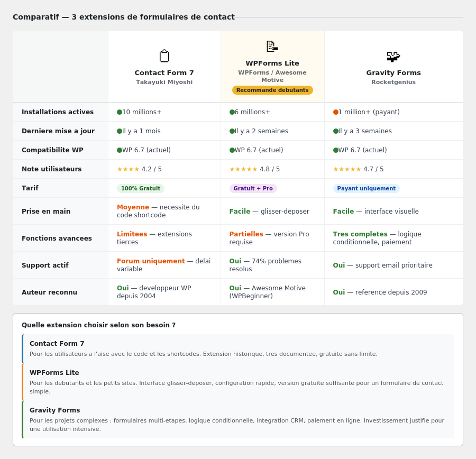
Task: Open the Gravity Forms recommendation card
Action: [238, 419]
